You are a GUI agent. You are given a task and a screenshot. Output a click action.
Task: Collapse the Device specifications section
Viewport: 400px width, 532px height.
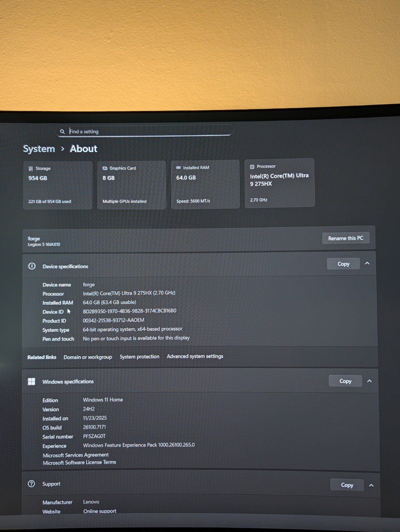pos(367,263)
